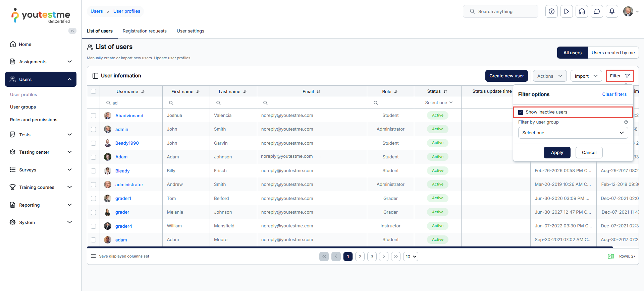Open the User settings tab
644x291 pixels.
coord(190,31)
